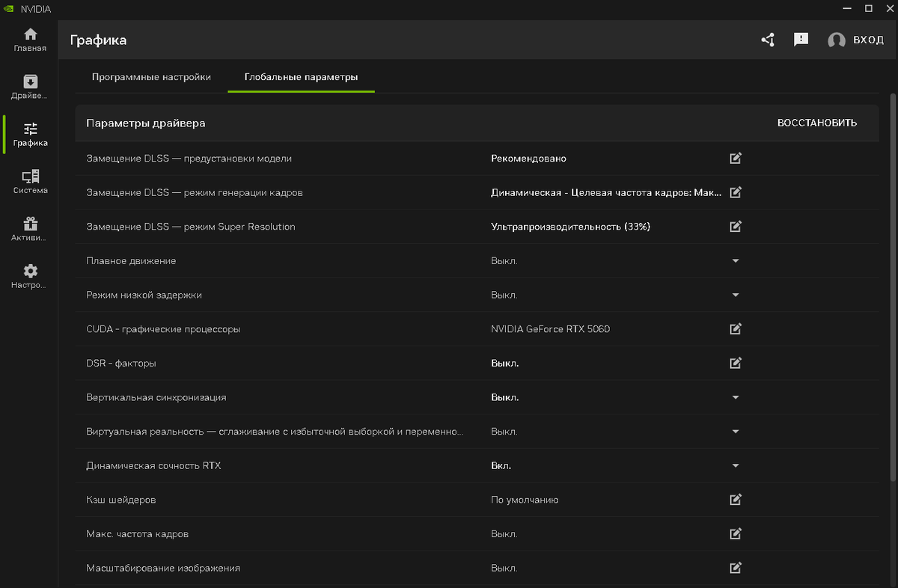Click the ВХОД login button
The height and width of the screenshot is (588, 898).
point(869,40)
